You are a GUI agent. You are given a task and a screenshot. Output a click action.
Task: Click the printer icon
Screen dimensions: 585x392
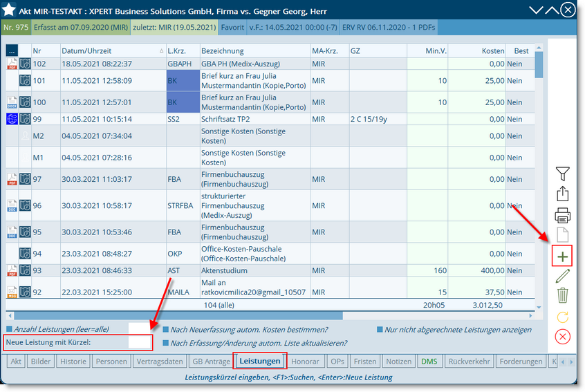562,215
